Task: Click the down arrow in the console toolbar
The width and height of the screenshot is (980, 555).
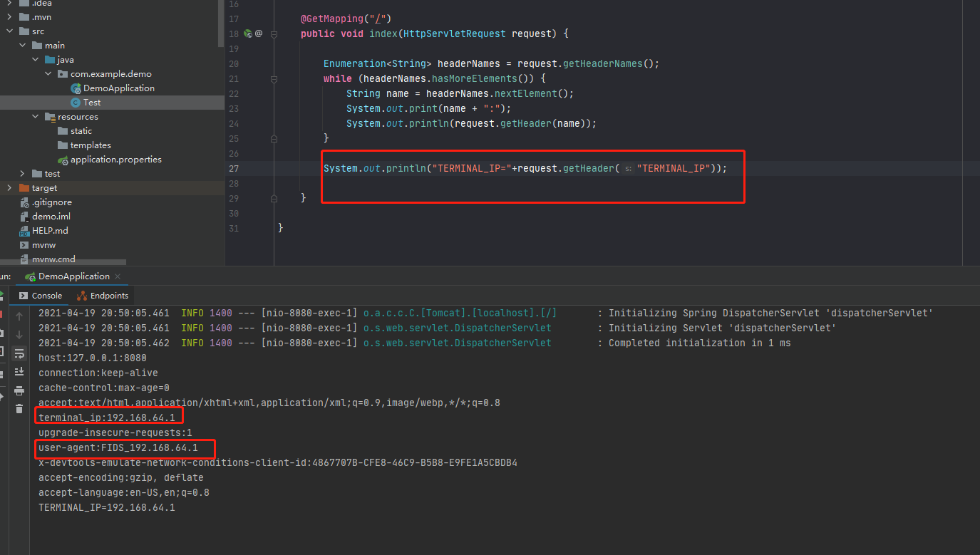Action: (x=19, y=335)
